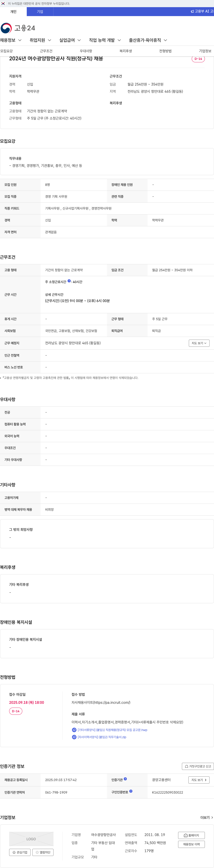Select the 자격 면허 value 관계없음
214x868 pixels.
click(x=51, y=232)
